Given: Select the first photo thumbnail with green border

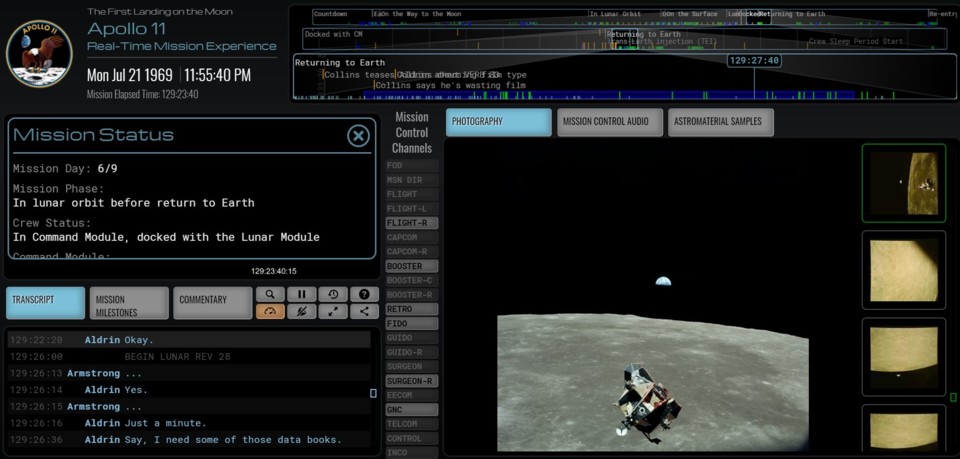Looking at the screenshot, I should click(903, 183).
